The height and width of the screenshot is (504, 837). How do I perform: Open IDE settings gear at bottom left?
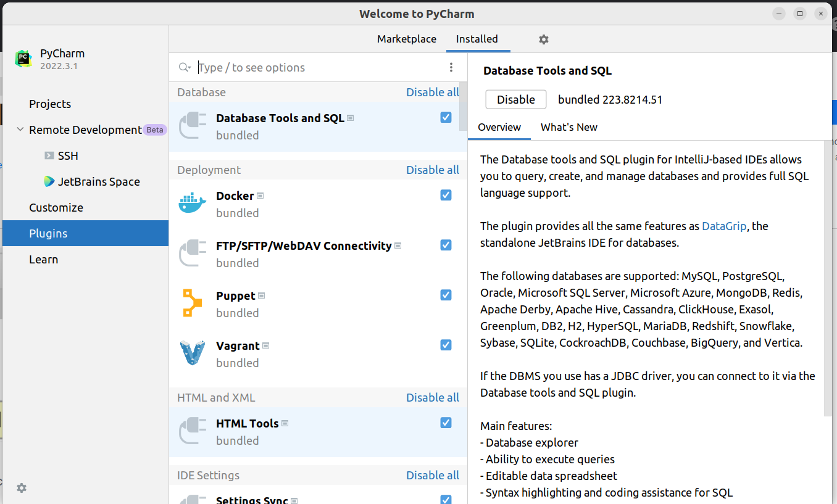(22, 488)
